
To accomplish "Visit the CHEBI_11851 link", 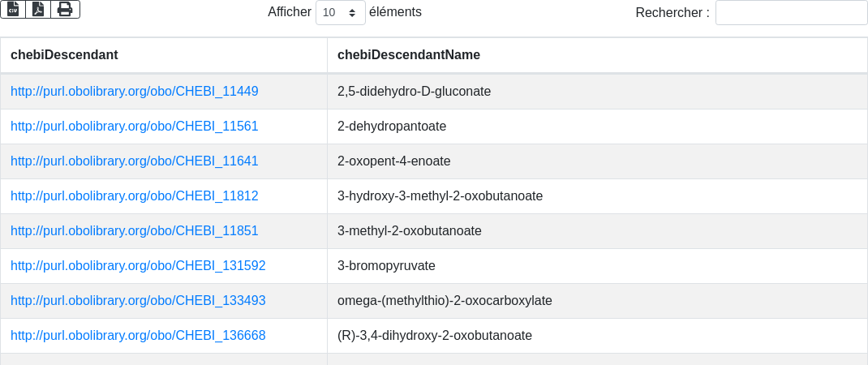I will 135,231.
